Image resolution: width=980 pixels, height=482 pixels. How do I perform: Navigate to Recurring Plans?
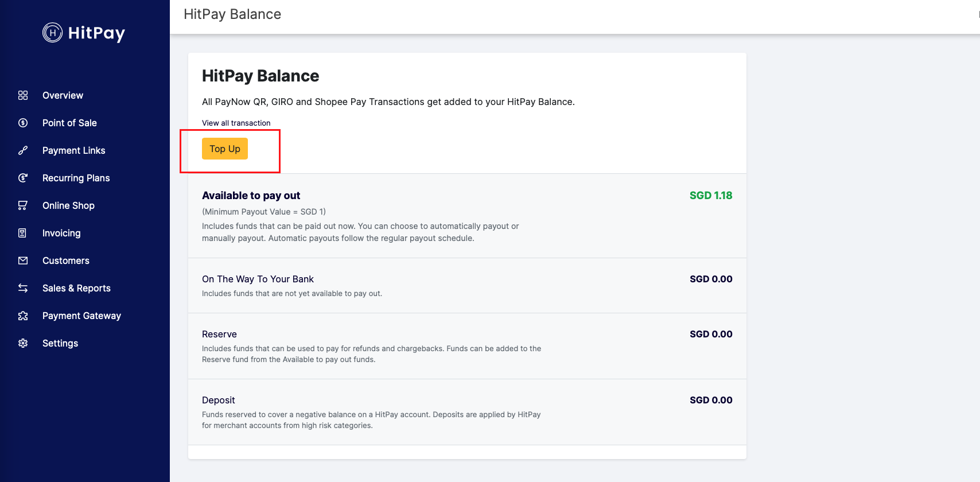tap(76, 178)
